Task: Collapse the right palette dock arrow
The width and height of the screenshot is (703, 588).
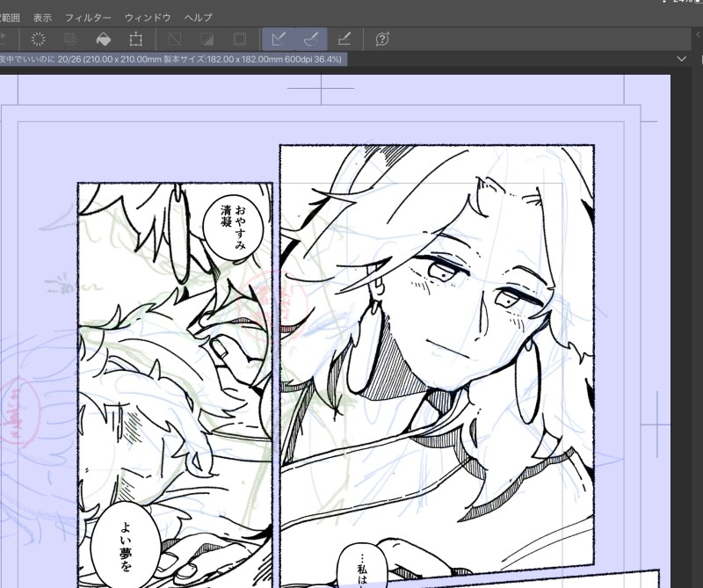Action: click(699, 34)
